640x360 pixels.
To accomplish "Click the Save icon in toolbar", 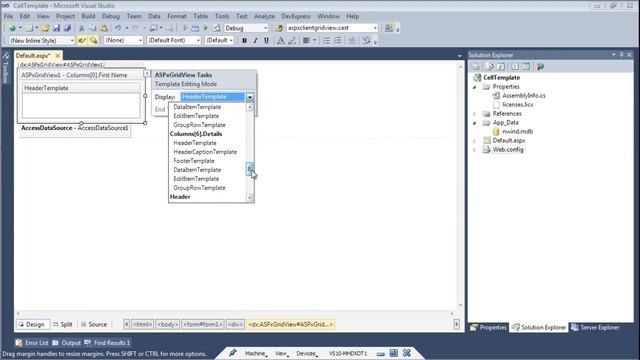I will (56, 28).
